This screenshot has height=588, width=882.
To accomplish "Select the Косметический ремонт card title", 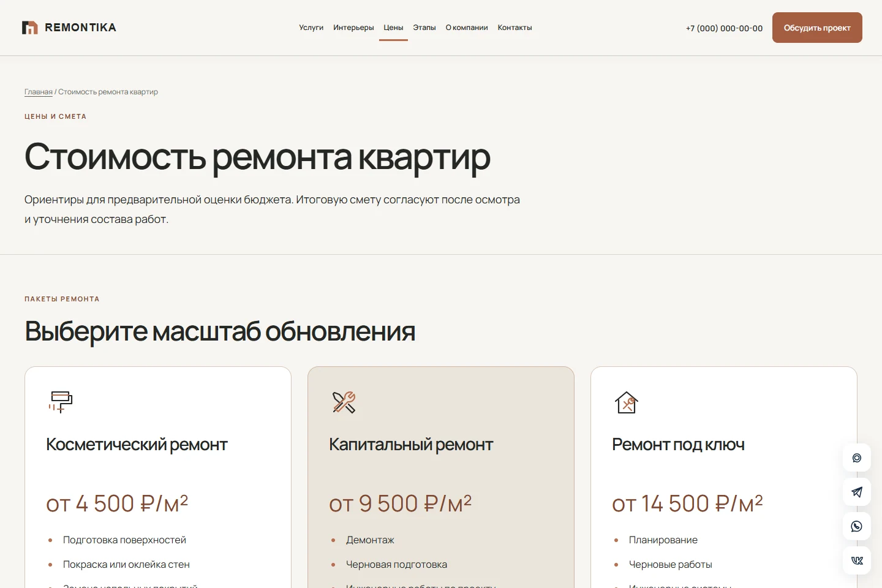I will [137, 445].
